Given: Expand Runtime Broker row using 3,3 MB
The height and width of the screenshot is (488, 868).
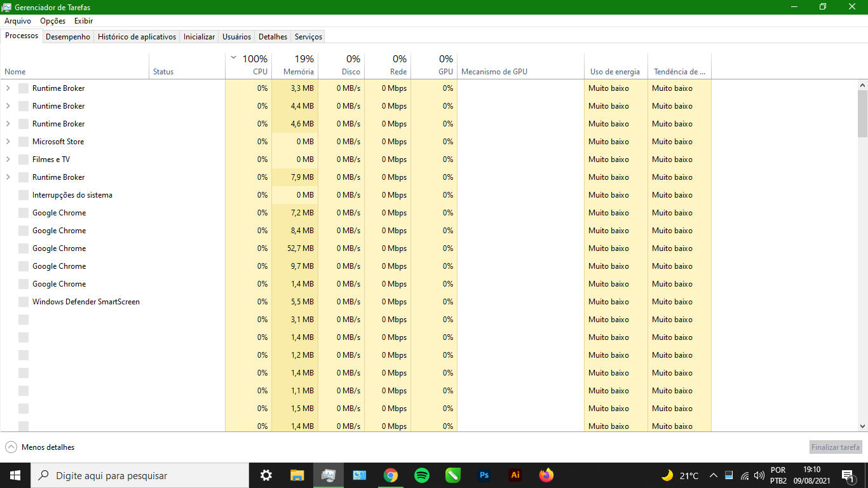Looking at the screenshot, I should coord(8,88).
